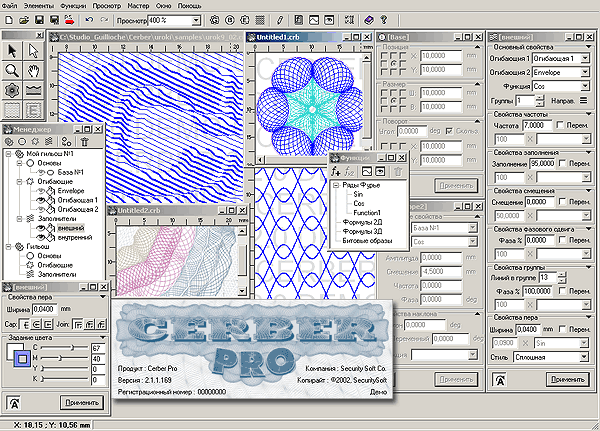Select the black arrow pointer tool

point(11,50)
